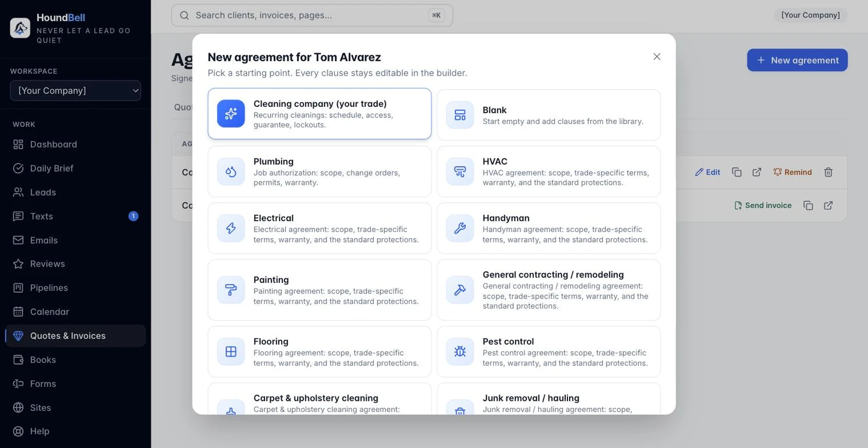Screen dimensions: 868x448
Task: Click Send invoice in the second row
Action: 763,205
